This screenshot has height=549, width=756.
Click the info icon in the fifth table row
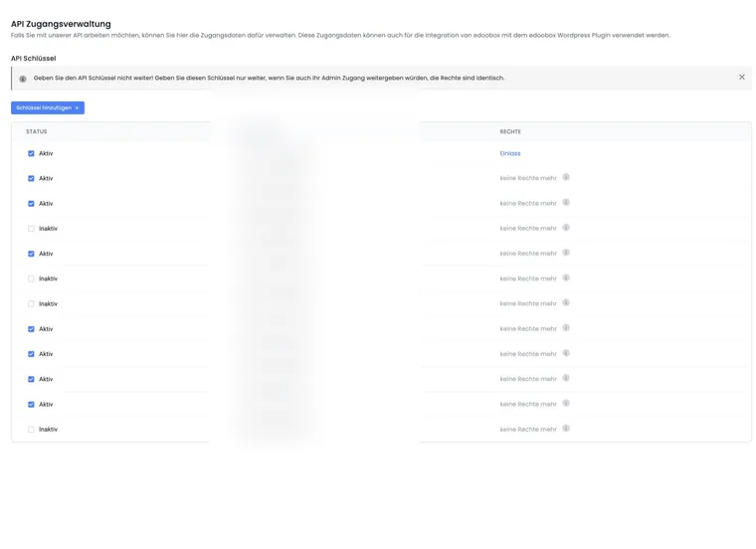pos(566,253)
